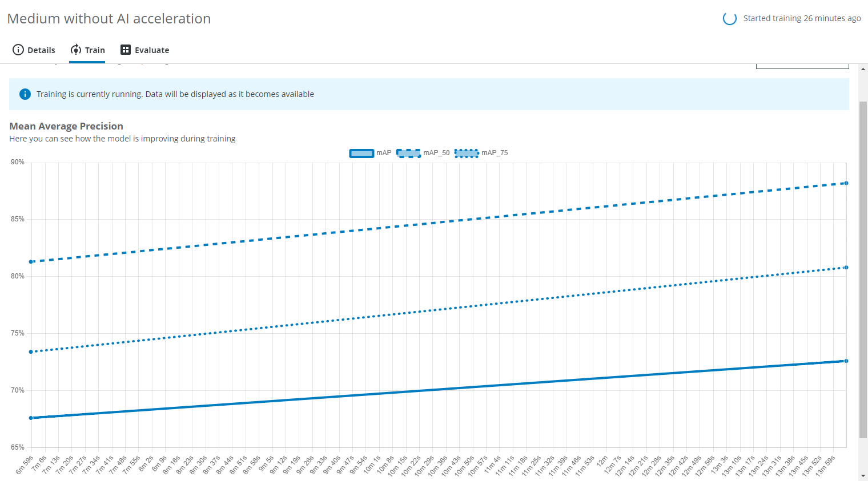Open the partially visible box above the banner

(x=802, y=66)
